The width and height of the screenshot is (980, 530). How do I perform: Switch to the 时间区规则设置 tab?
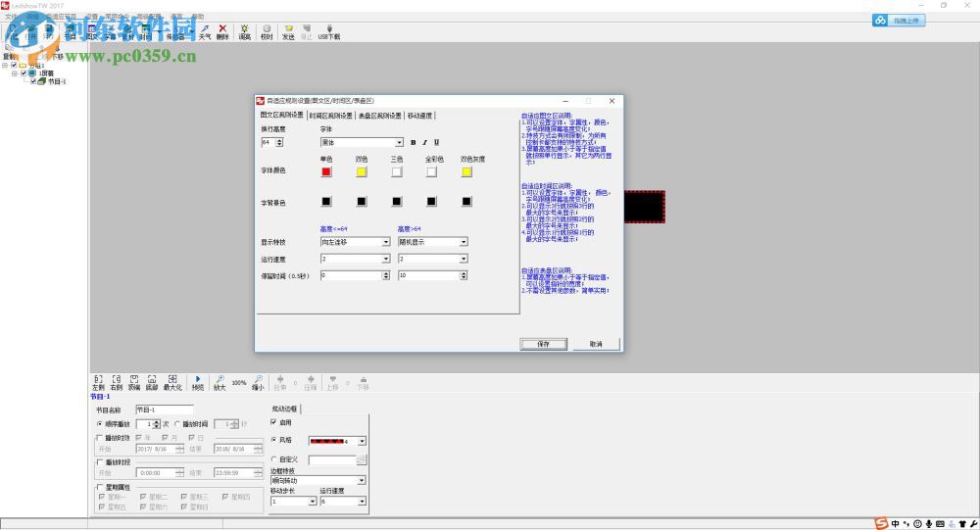(330, 115)
